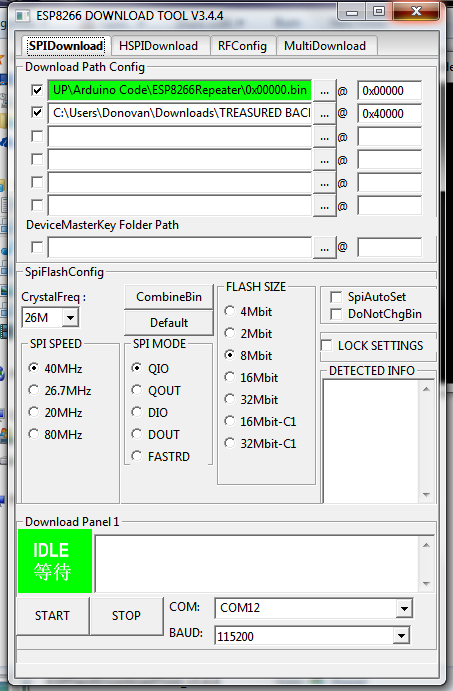Close the ESP8266 Download Tool window
Screen dimensions: 453x691
[416, 11]
